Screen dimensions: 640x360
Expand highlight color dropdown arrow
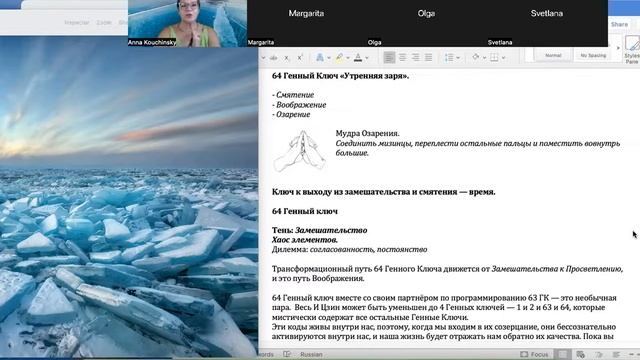(x=348, y=58)
